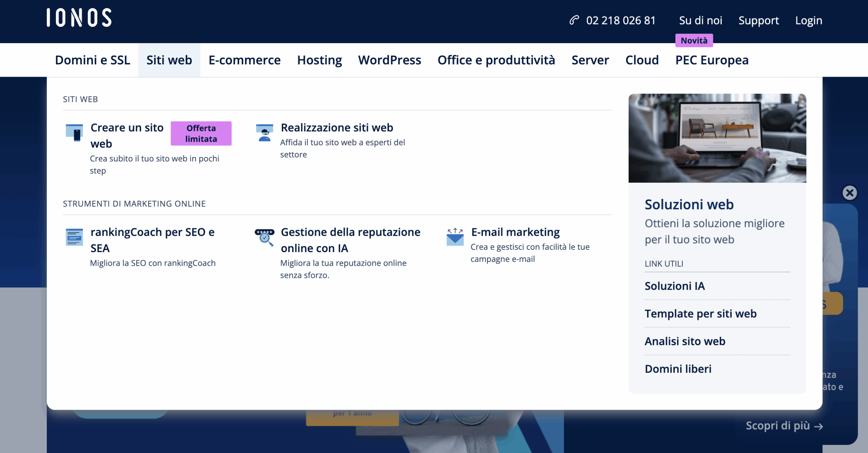The height and width of the screenshot is (453, 868).
Task: Click the Realizzazione siti web support icon
Action: tap(264, 132)
